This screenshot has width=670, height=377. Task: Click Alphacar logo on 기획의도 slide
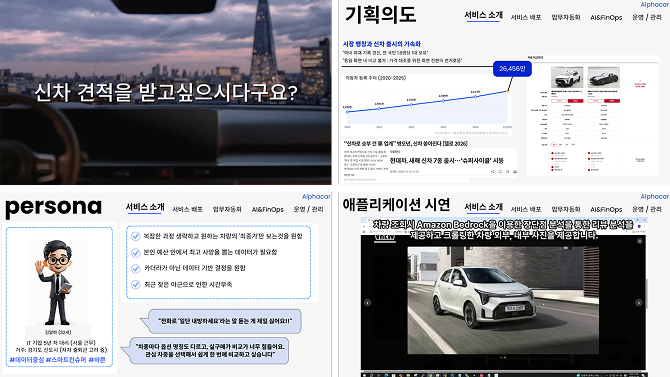coord(655,5)
